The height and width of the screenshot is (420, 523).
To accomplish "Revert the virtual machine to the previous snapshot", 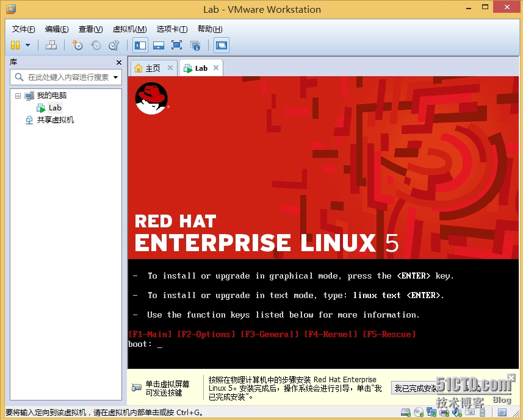I will click(96, 45).
